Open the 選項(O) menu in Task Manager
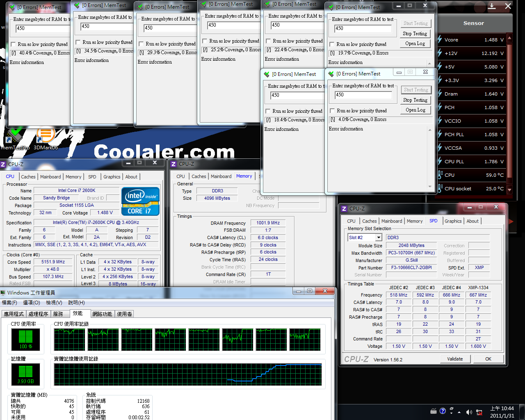The height and width of the screenshot is (420, 525). coord(32,303)
